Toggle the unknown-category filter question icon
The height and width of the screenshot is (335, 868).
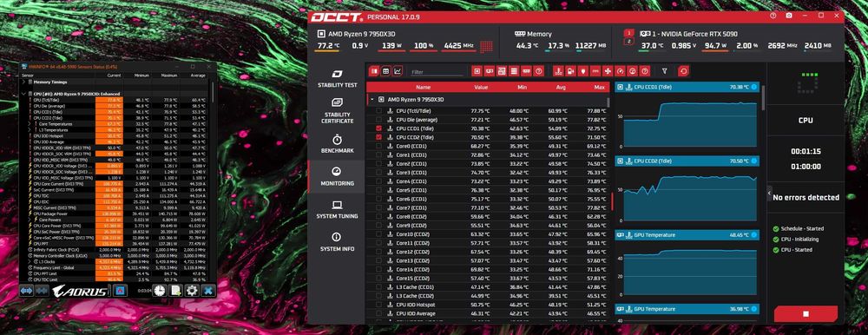539,71
